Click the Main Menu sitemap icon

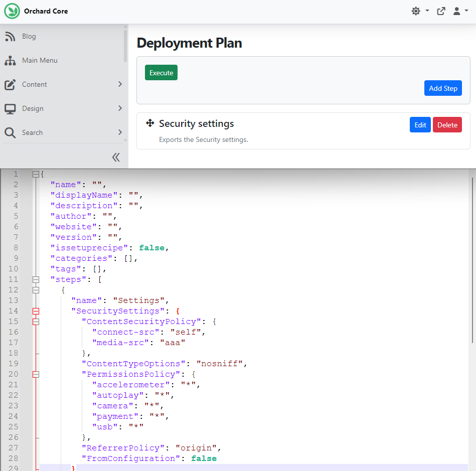click(10, 60)
